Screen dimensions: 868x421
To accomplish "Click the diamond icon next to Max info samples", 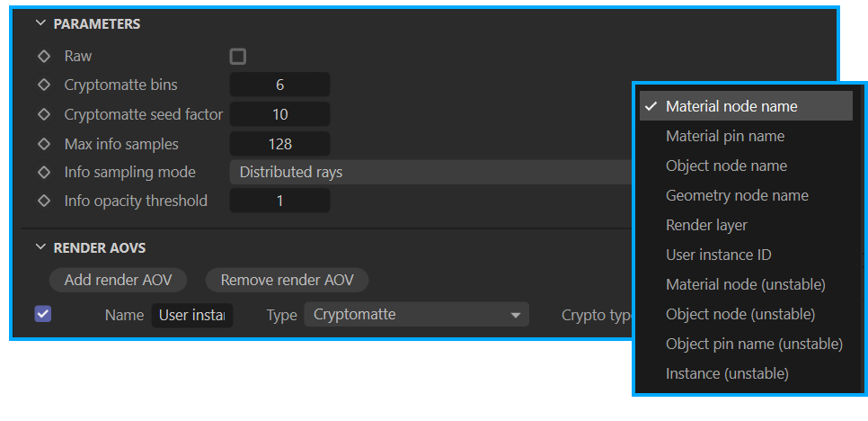I will click(43, 144).
